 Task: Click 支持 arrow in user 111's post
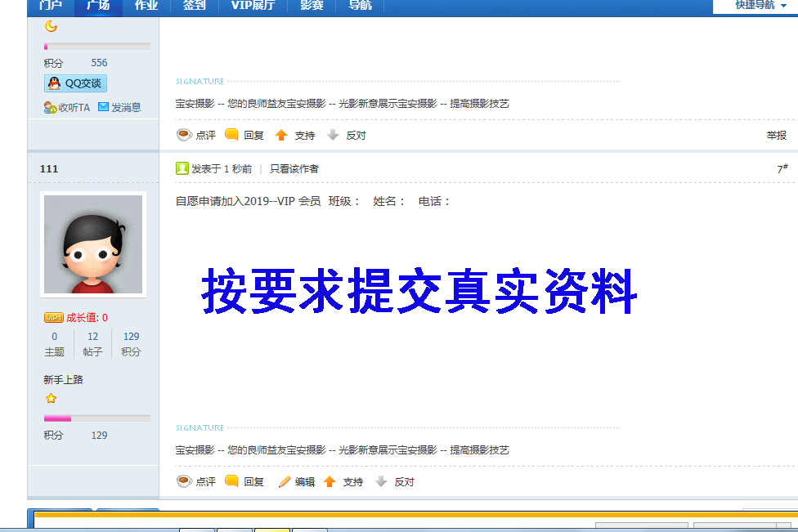[x=343, y=482]
